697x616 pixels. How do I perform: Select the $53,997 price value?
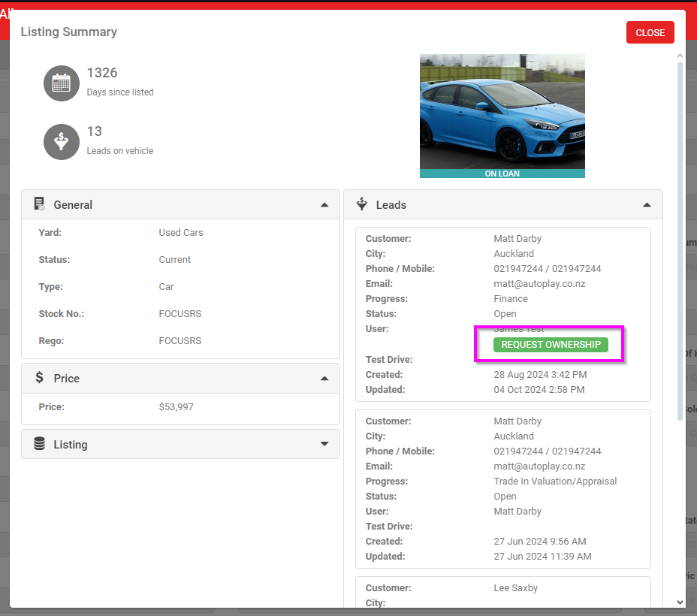pos(176,407)
